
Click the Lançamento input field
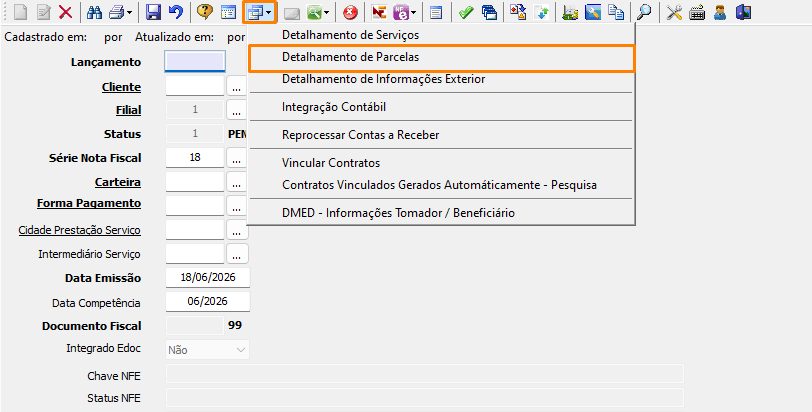coord(195,62)
